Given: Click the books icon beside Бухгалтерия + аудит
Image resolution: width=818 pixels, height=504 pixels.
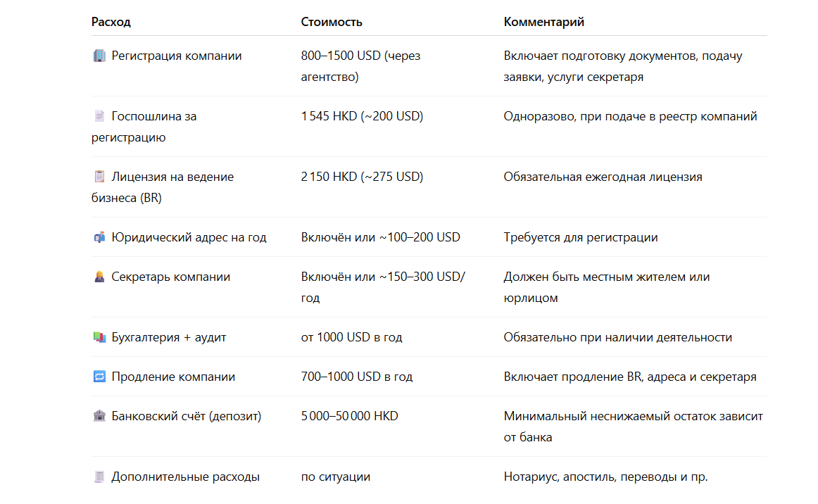Looking at the screenshot, I should tap(99, 337).
